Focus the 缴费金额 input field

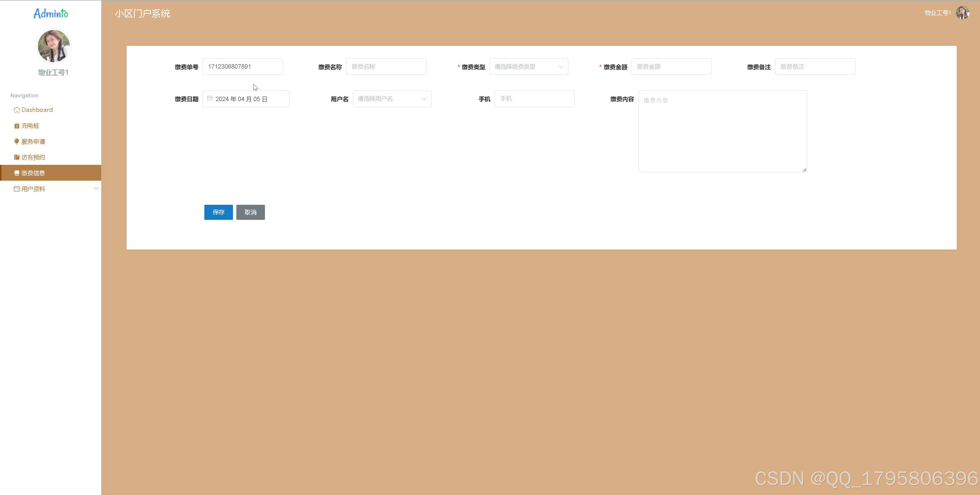point(672,67)
